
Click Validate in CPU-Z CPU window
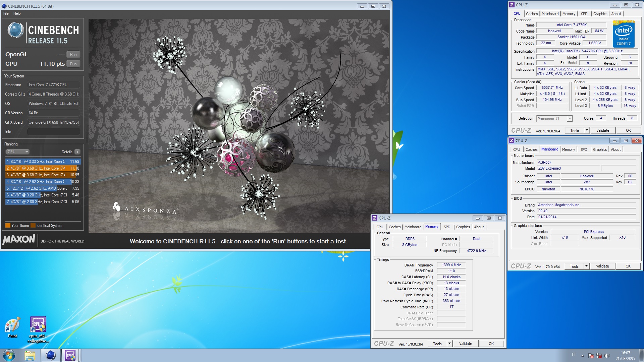click(603, 131)
